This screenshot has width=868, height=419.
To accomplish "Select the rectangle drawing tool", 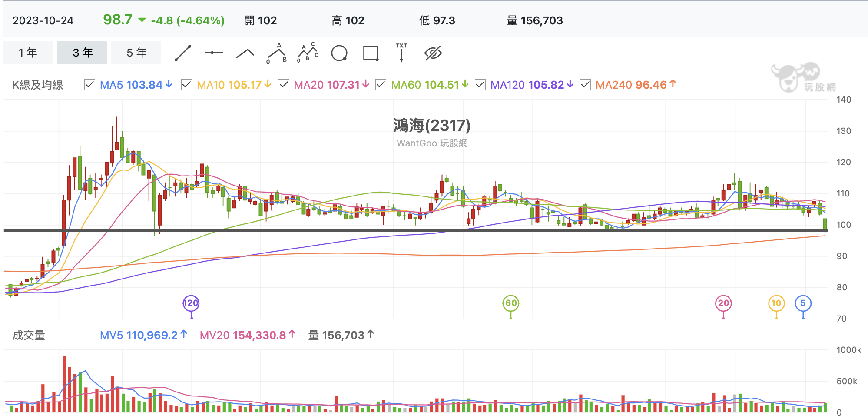I will [371, 53].
